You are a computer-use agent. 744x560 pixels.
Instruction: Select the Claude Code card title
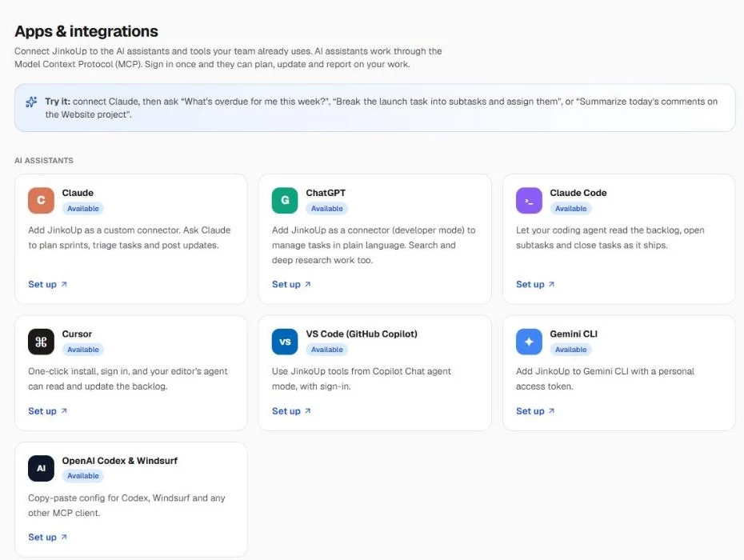click(x=578, y=193)
